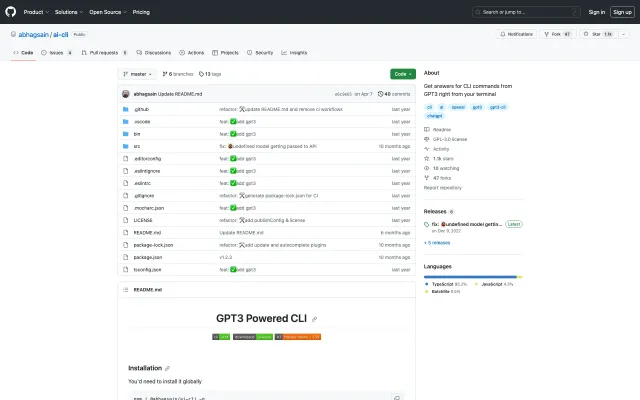The height and width of the screenshot is (400, 640).
Task: Expand the green Code dropdown
Action: pyautogui.click(x=402, y=74)
